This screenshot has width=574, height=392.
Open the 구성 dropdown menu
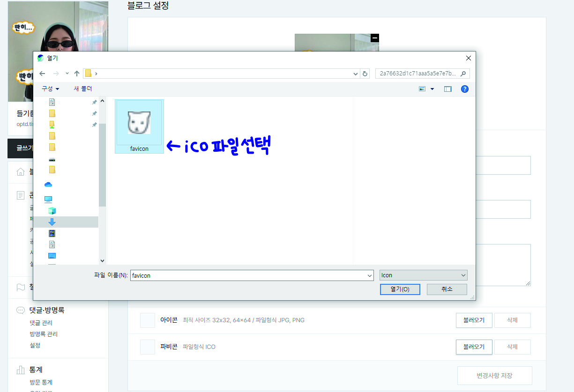(x=50, y=89)
